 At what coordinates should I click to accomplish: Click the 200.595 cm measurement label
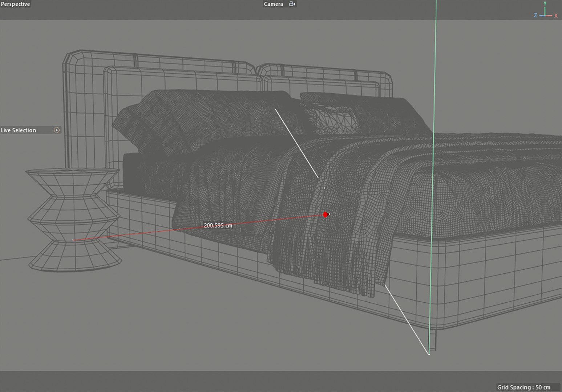pyautogui.click(x=218, y=225)
